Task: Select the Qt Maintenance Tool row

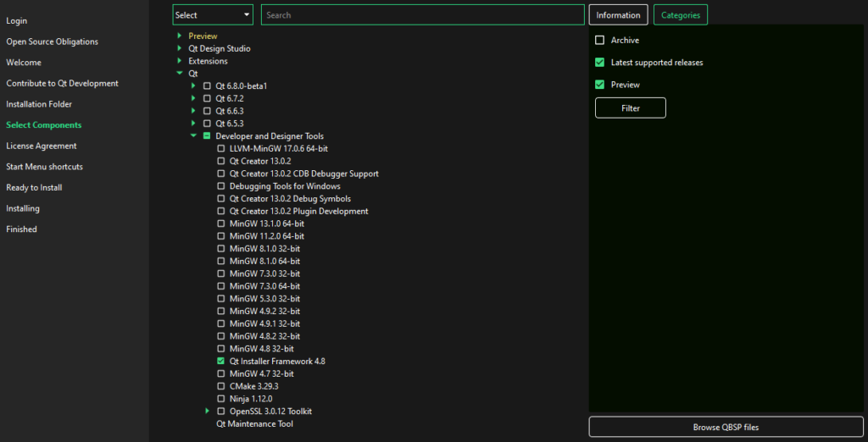Action: click(x=254, y=423)
